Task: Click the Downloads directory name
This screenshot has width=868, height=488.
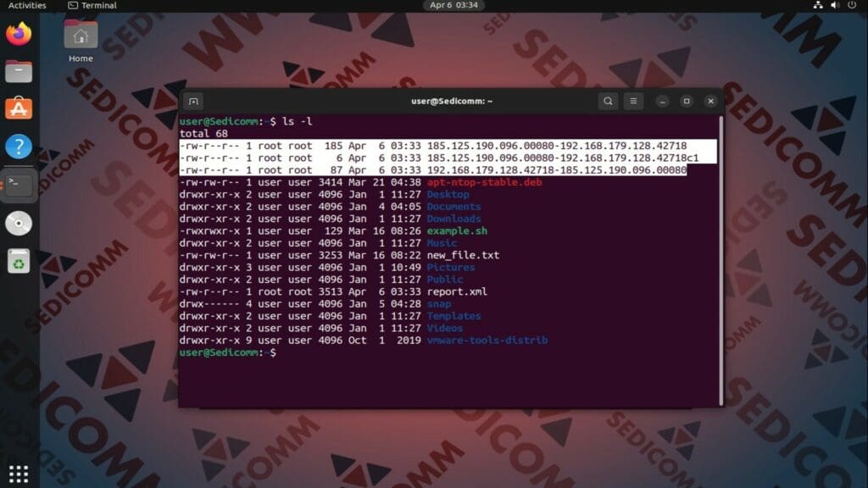Action: click(454, 219)
